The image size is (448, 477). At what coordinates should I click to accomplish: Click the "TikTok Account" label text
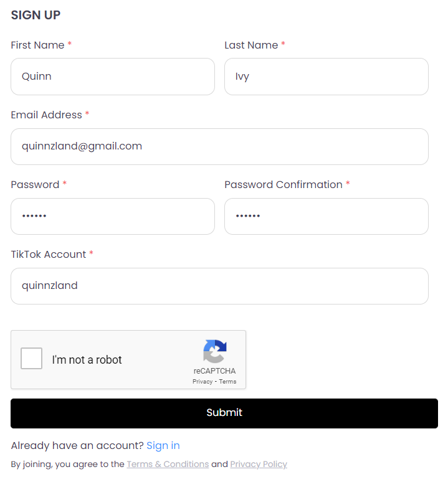pyautogui.click(x=49, y=254)
